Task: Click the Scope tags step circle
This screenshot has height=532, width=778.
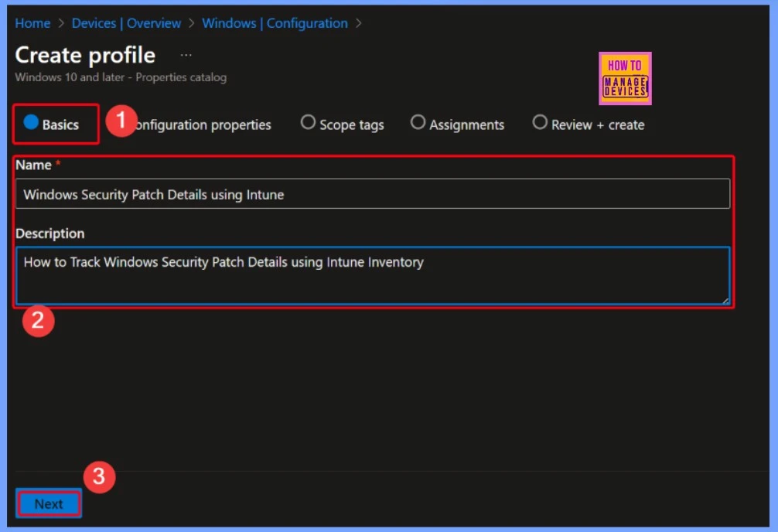Action: 308,122
